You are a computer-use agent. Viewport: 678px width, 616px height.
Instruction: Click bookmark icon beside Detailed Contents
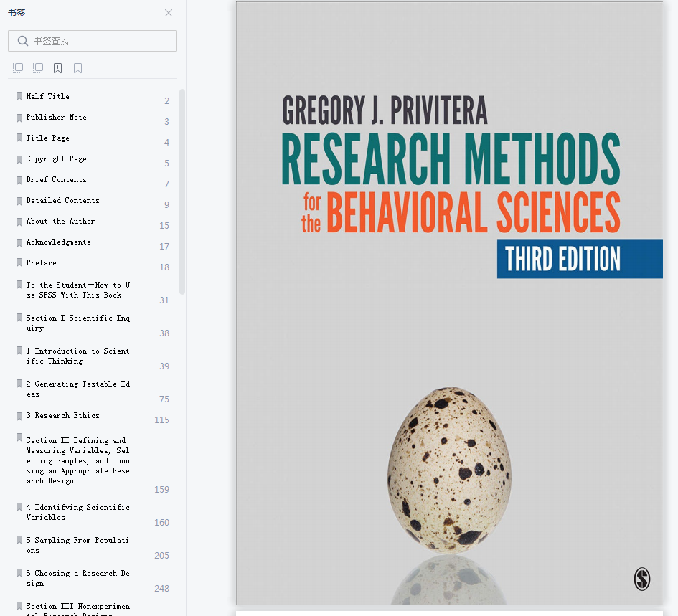[19, 201]
